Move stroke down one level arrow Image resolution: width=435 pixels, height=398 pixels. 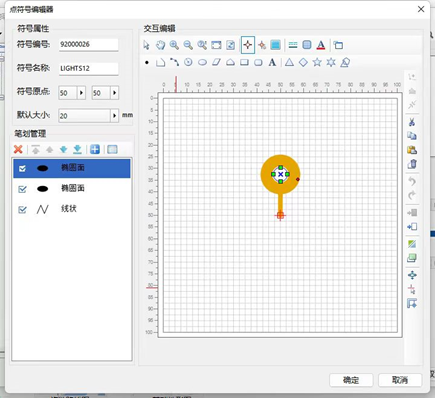[x=63, y=149]
